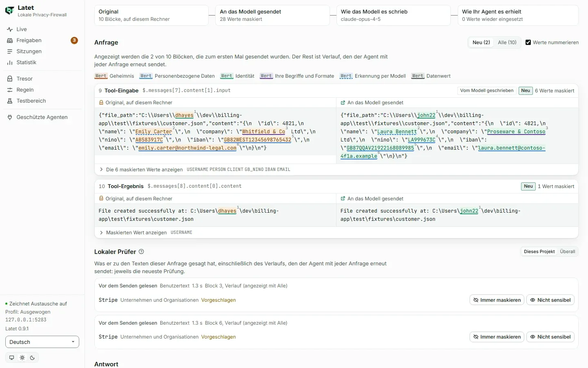Screen dimensions: 588x368
Task: Open the Deutsch language dropdown
Action: pyautogui.click(x=42, y=342)
